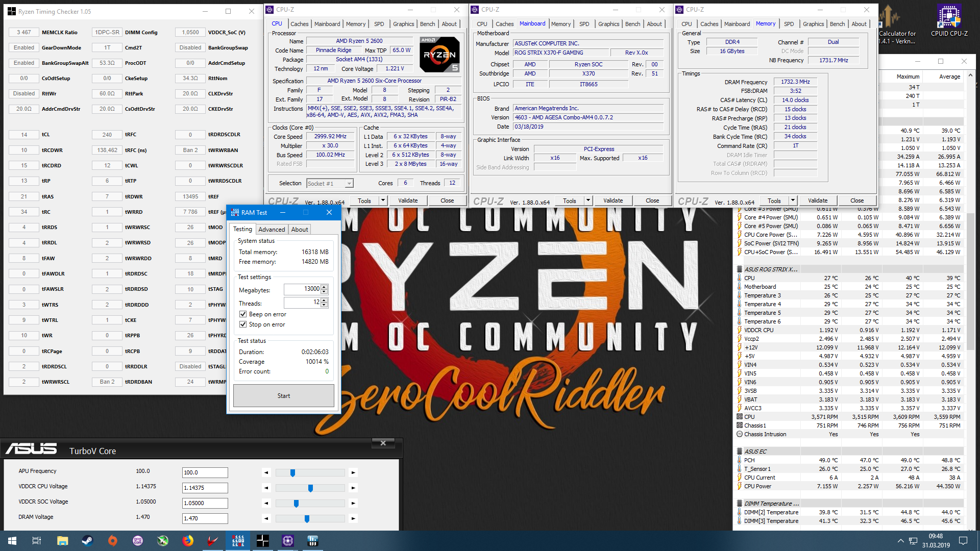
Task: Uncheck Stop on error option
Action: tap(243, 324)
